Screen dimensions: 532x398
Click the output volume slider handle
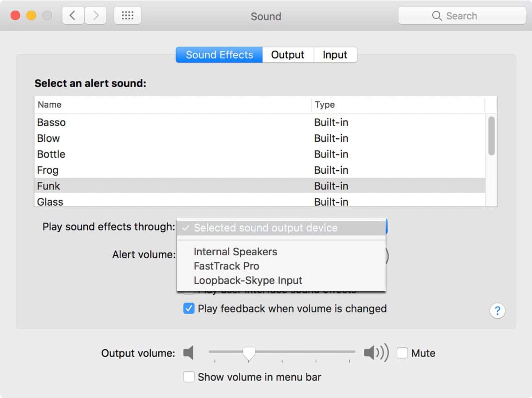pos(249,352)
